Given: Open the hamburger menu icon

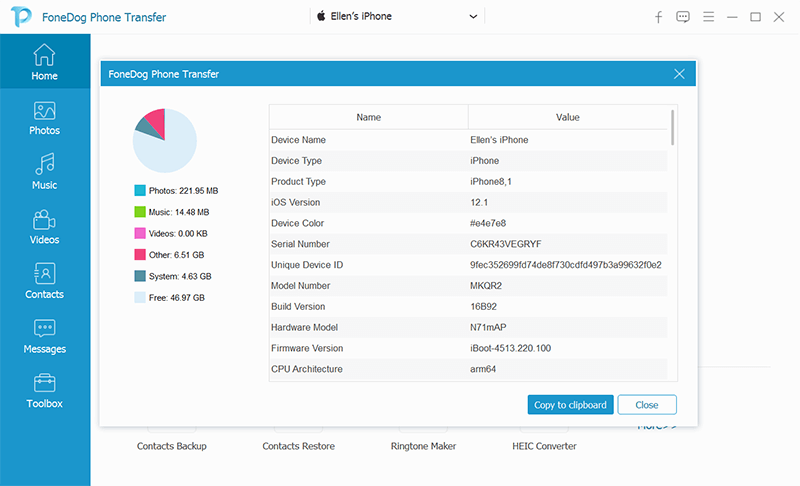Looking at the screenshot, I should [708, 17].
